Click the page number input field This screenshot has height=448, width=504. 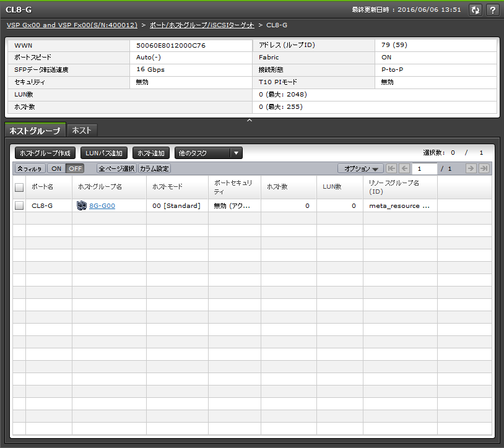[424, 168]
